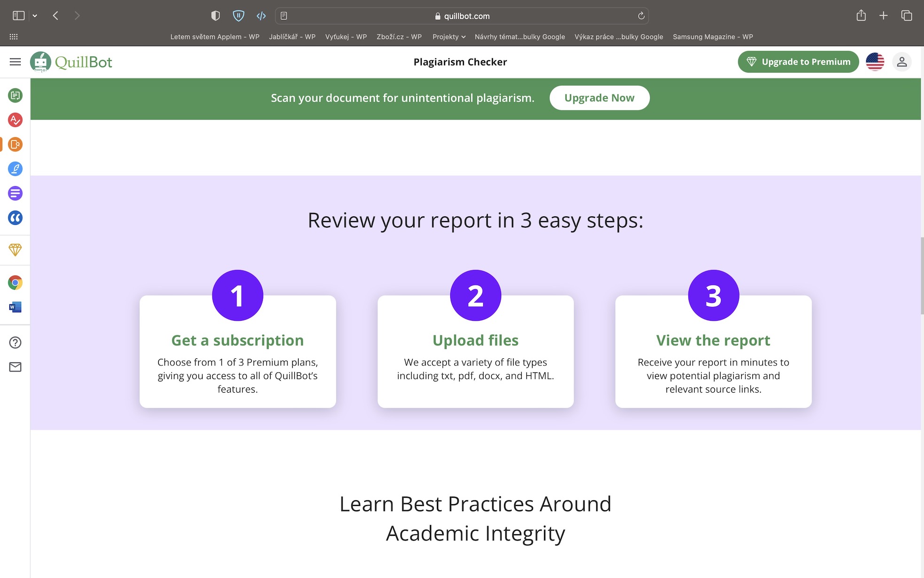Expand the Safari sidebar options chevron
The height and width of the screenshot is (578, 924).
coord(35,16)
